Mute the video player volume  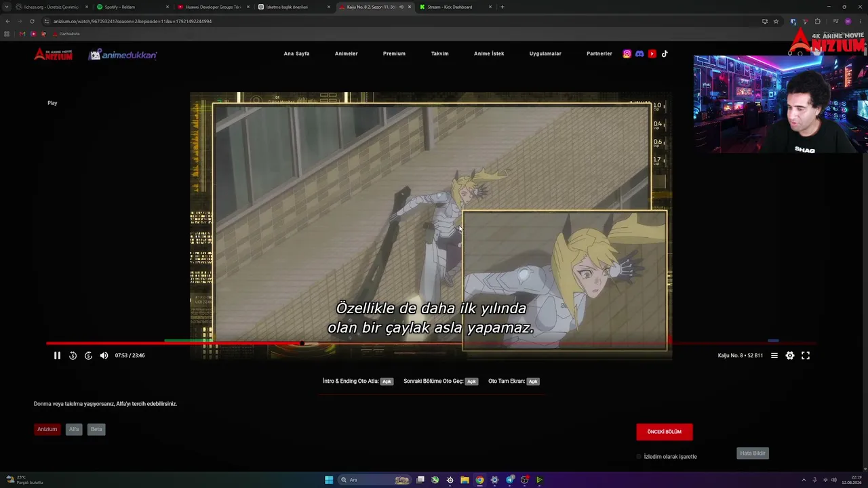point(104,355)
